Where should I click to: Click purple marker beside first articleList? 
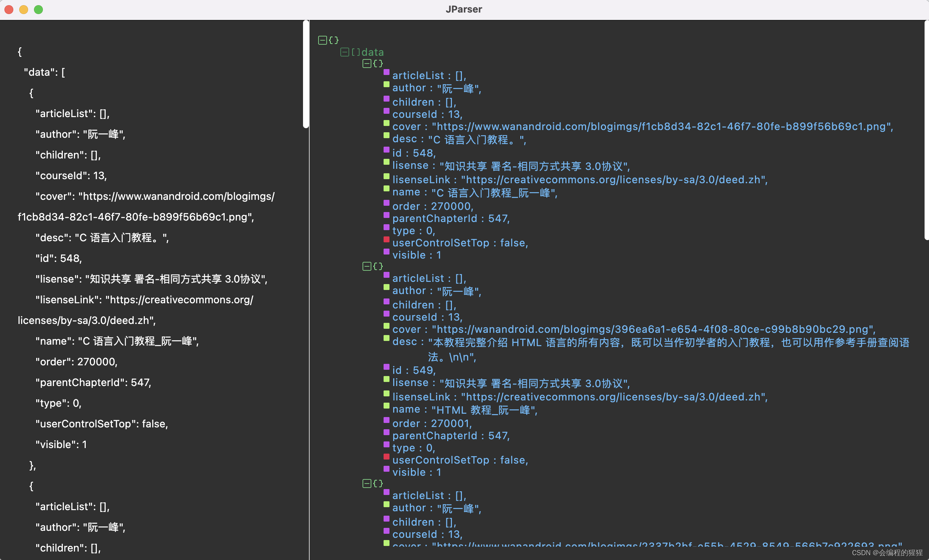pyautogui.click(x=386, y=72)
